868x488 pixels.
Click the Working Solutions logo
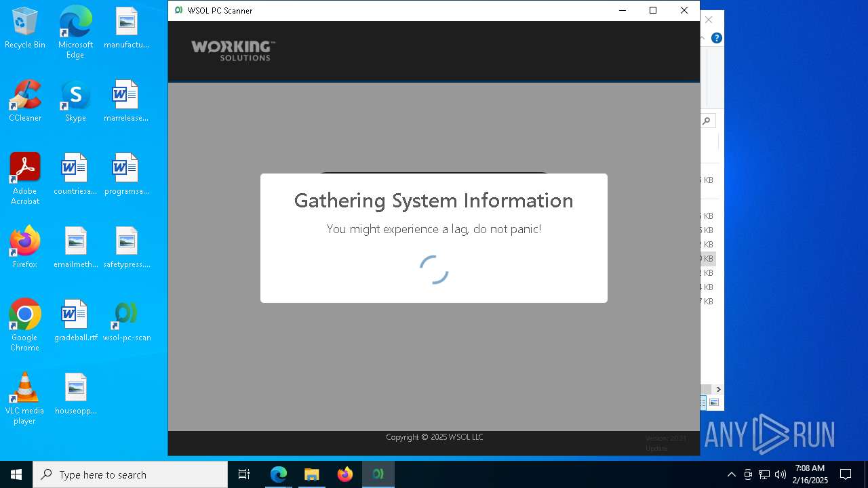coord(233,51)
